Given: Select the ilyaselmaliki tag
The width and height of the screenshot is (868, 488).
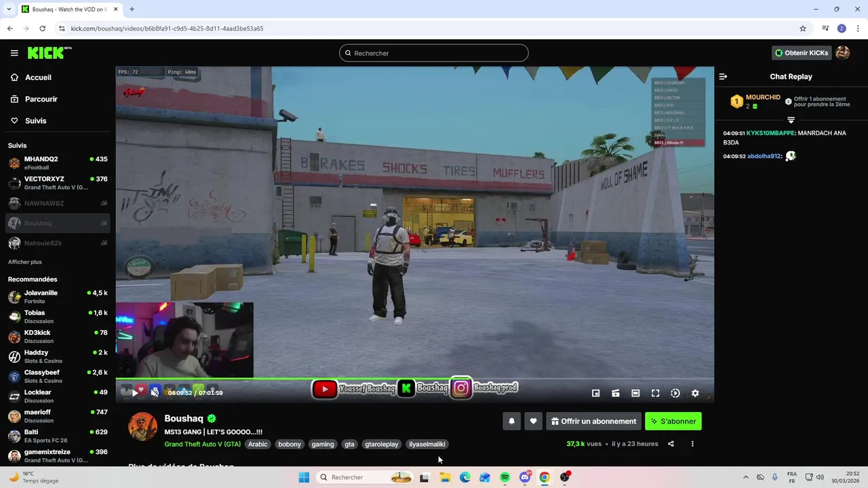Looking at the screenshot, I should [x=427, y=445].
